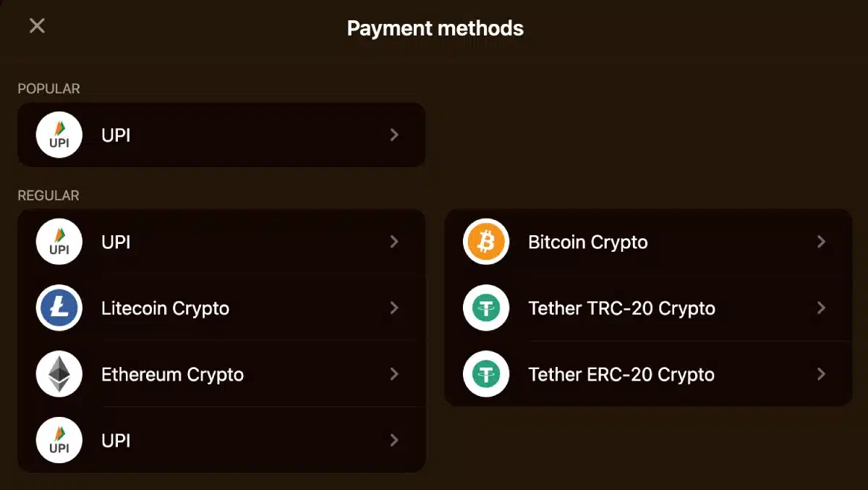Open the Bitcoin Crypto row chevron

821,242
